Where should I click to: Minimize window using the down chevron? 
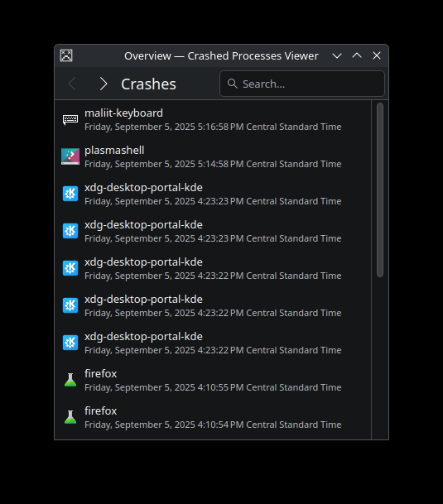337,56
